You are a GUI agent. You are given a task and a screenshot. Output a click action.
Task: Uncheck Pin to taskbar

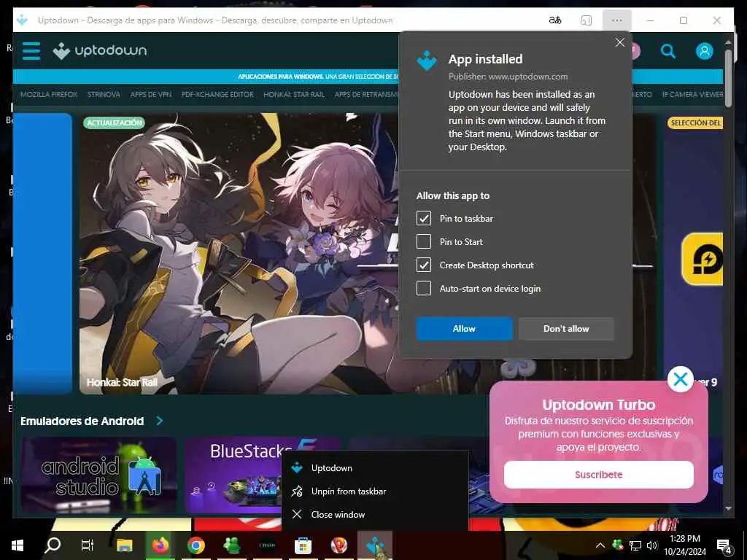[424, 219]
